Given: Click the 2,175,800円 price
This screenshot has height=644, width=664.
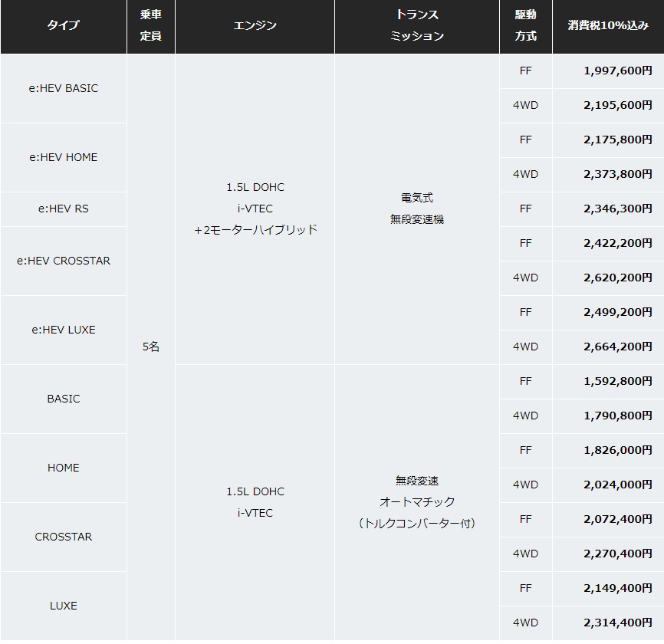Looking at the screenshot, I should (x=618, y=140).
